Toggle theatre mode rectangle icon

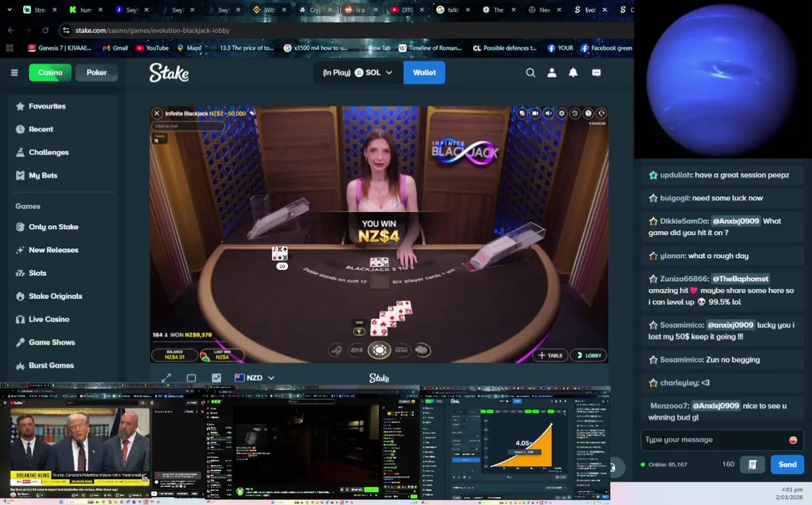click(x=191, y=378)
